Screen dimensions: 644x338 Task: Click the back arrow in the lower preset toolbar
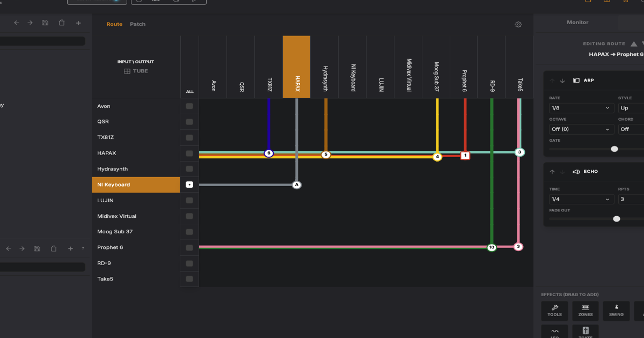click(x=8, y=248)
